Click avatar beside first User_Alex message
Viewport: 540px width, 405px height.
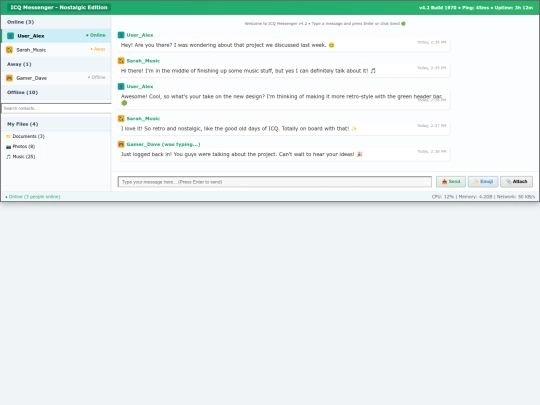[121, 35]
